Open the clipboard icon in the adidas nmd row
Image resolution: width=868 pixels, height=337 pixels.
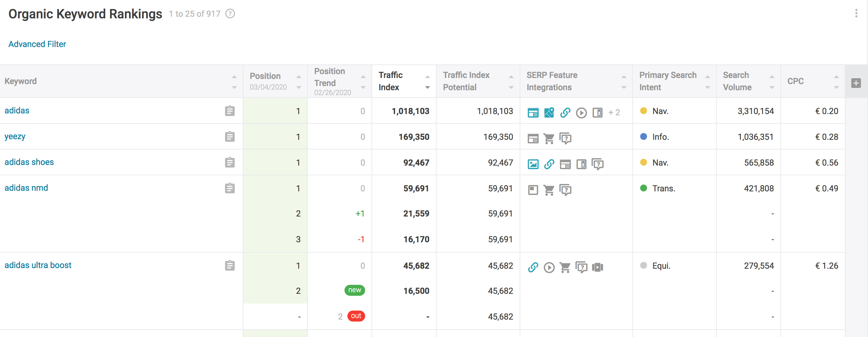[230, 188]
